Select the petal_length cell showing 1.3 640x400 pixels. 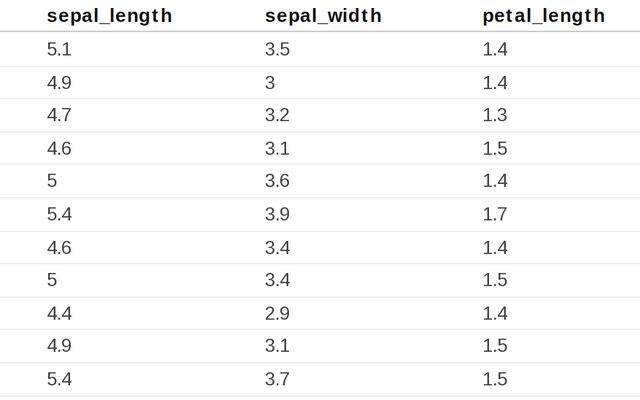[x=495, y=115]
